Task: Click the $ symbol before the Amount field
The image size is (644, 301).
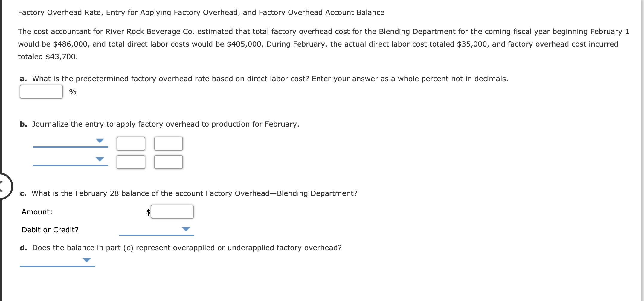Action: [x=148, y=212]
